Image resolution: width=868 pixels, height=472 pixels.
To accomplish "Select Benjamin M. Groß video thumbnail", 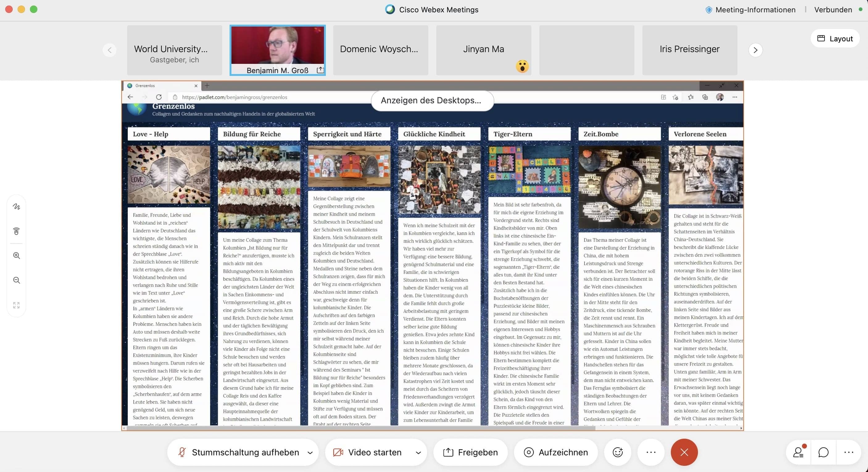I will click(x=277, y=50).
